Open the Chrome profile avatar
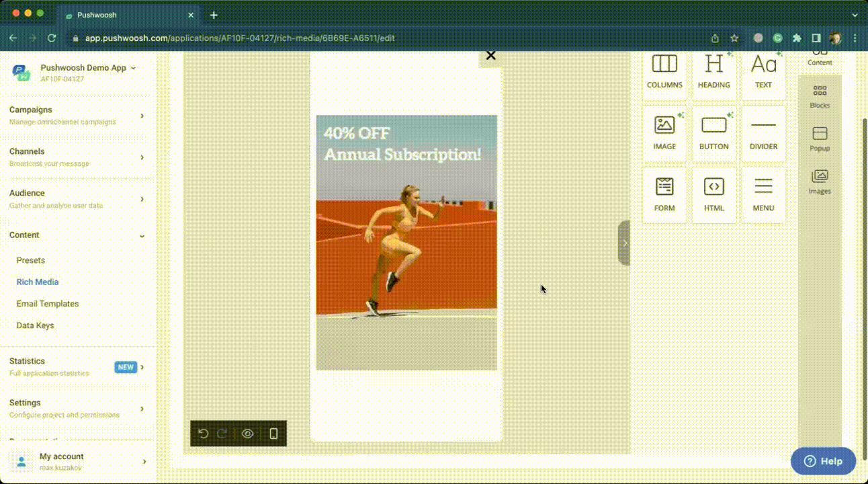Viewport: 868px width, 484px height. (835, 38)
